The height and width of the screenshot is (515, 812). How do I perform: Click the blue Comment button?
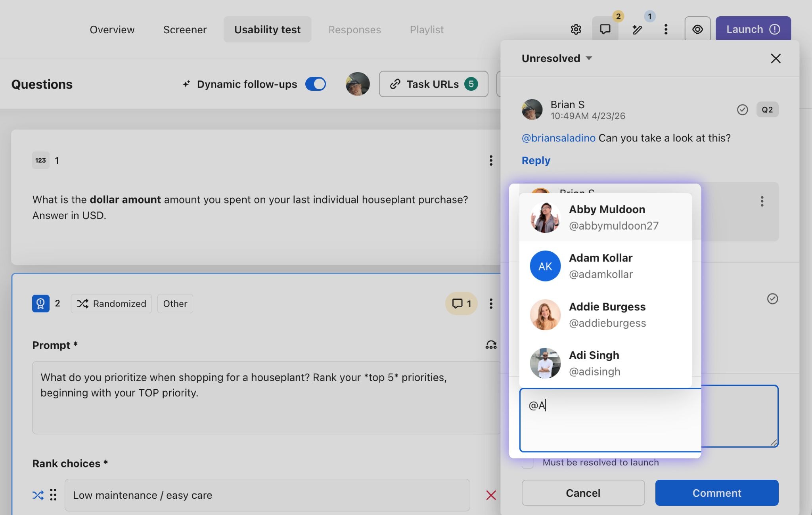[x=716, y=493]
